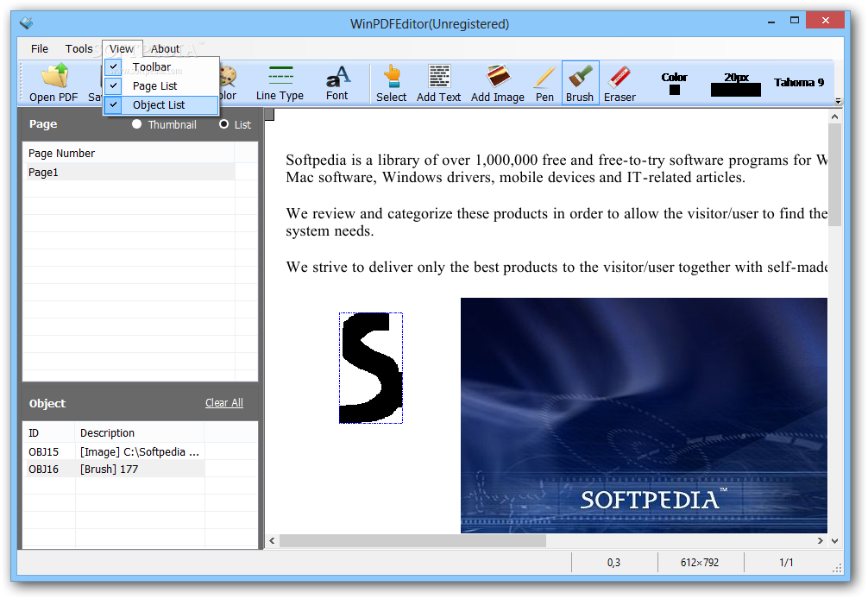Screen dimensions: 868x599
Task: Choose the Add Image tool
Action: tap(498, 83)
